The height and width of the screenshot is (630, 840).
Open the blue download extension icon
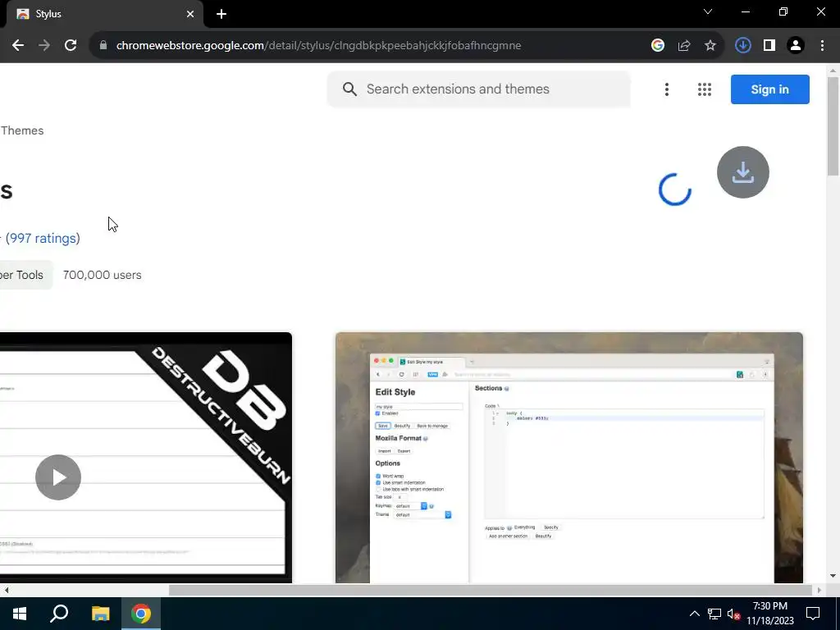coord(742,46)
